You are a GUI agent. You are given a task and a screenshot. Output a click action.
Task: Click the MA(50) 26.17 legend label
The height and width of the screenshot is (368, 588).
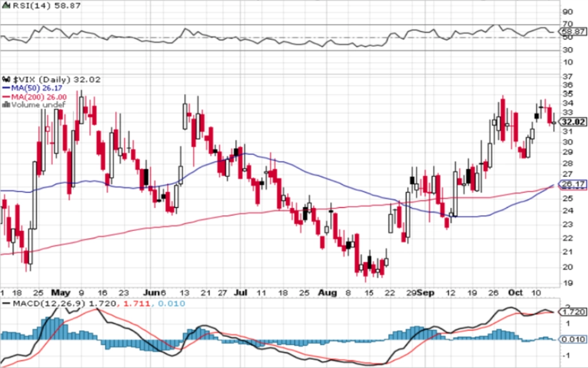tap(37, 88)
